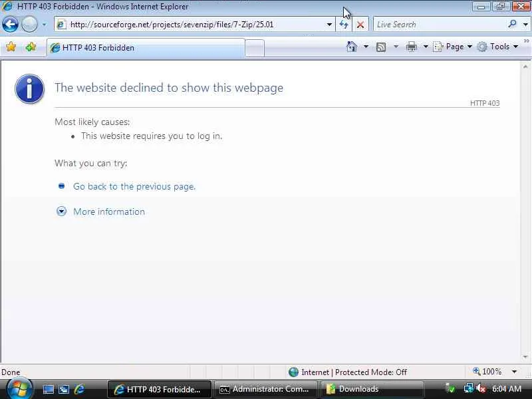Viewport: 532px width, 399px height.
Task: Switch to Downloads folder taskbar button
Action: pos(372,389)
